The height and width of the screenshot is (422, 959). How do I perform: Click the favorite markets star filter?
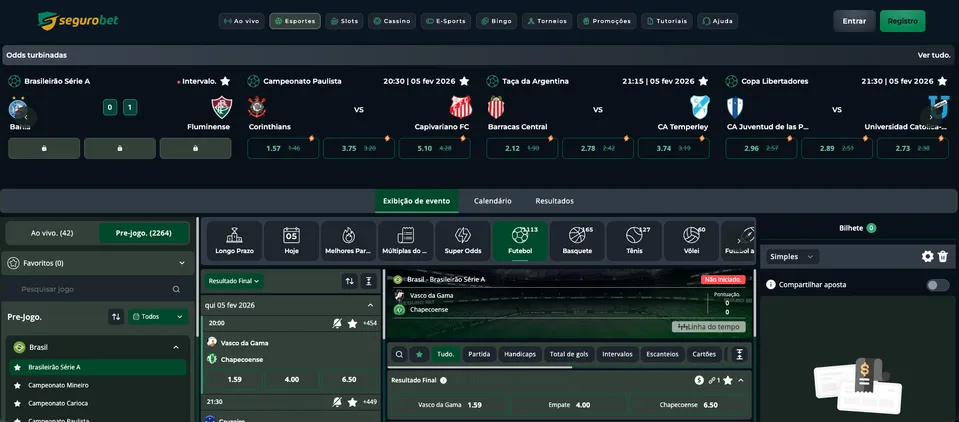(419, 354)
